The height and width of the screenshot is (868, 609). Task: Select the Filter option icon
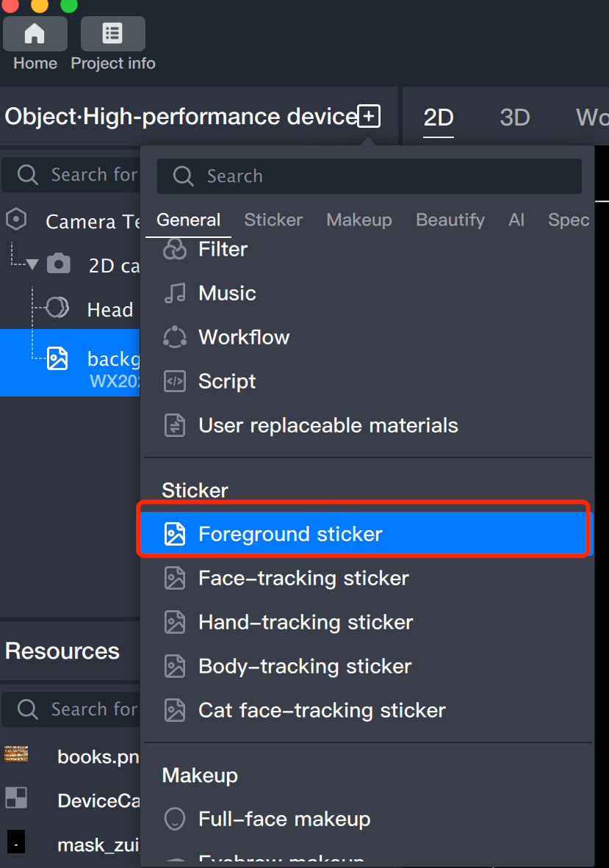pyautogui.click(x=175, y=250)
